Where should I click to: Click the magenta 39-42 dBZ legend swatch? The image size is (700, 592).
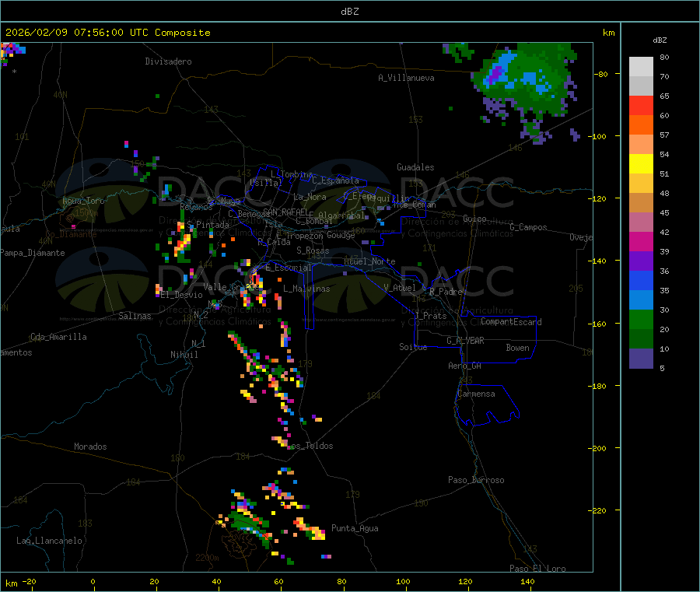point(641,241)
